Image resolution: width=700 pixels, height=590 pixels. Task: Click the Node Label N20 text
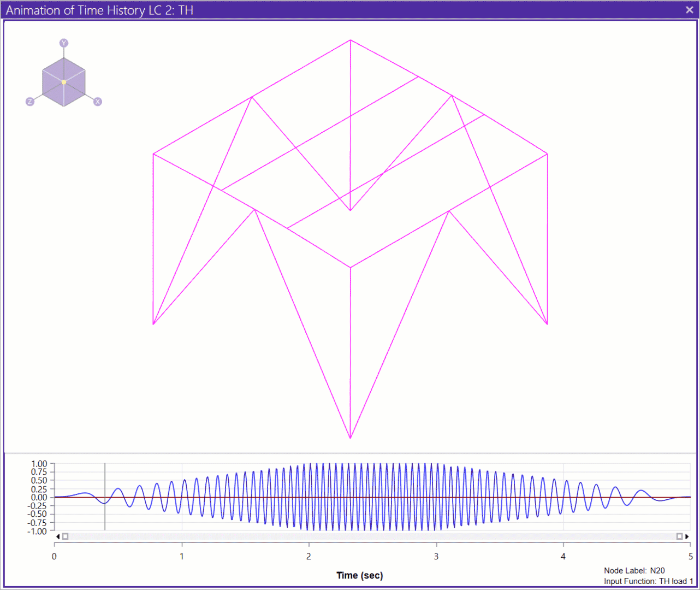(634, 570)
